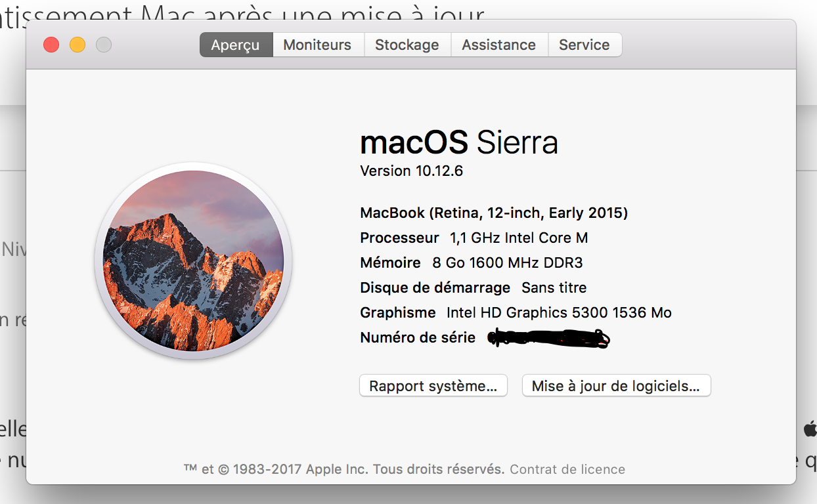Open the Stockage tab
817x504 pixels.
click(x=407, y=45)
